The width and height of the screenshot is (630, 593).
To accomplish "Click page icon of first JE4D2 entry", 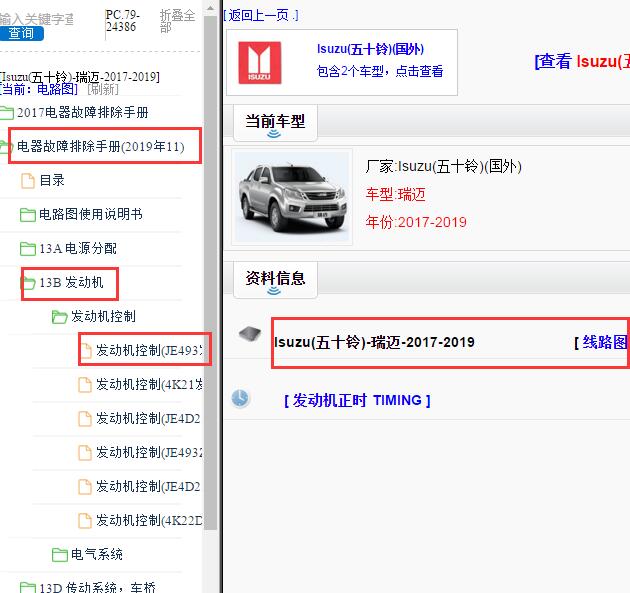I will click(84, 419).
